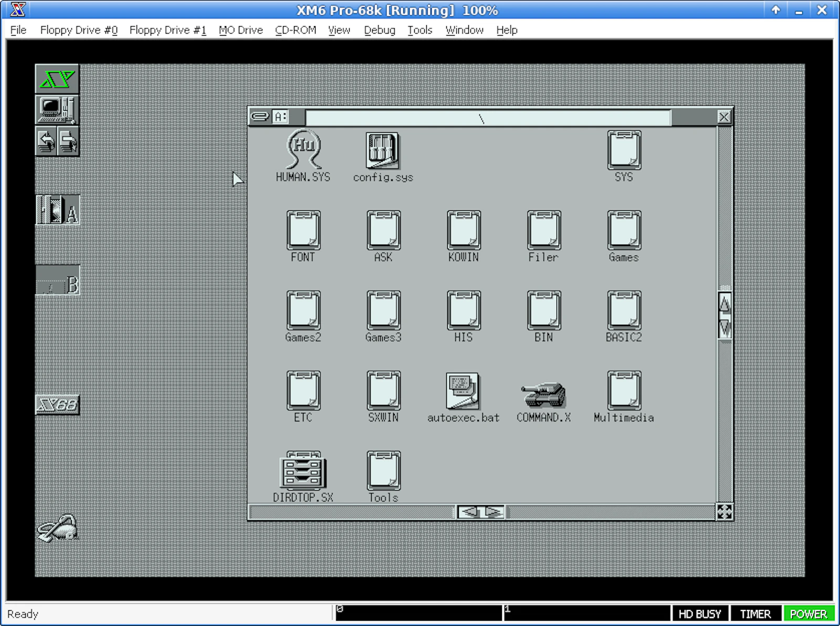Click the green POWER indicator
The width and height of the screenshot is (840, 626).
[x=808, y=613]
